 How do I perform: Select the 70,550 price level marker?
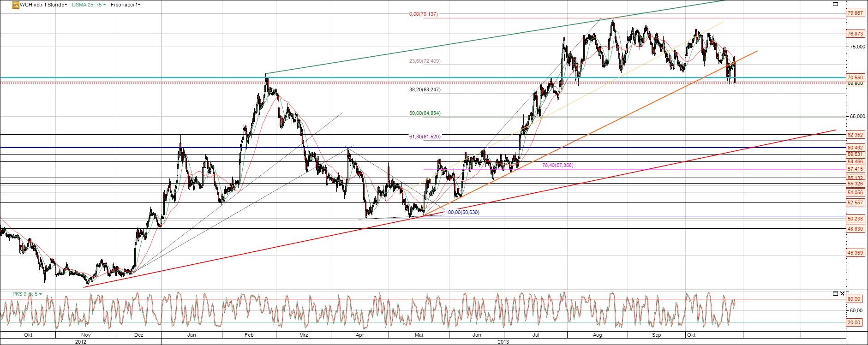point(856,77)
